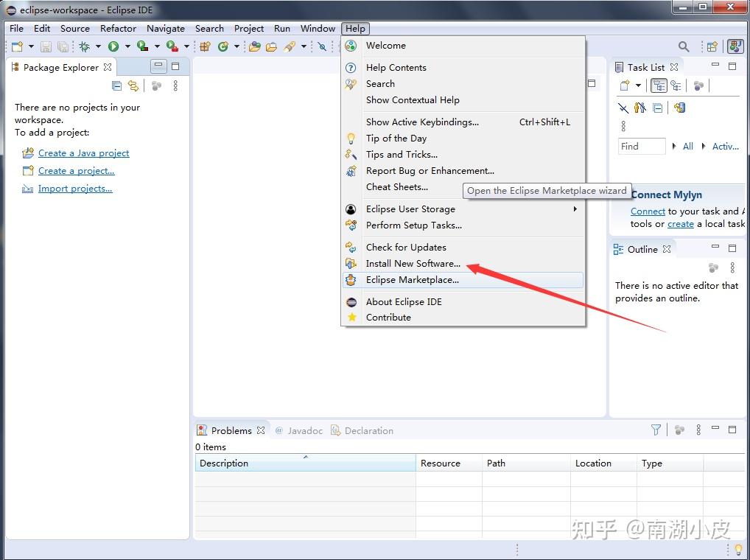
Task: Click the tip lightbulb in status bar
Action: pyautogui.click(x=738, y=550)
